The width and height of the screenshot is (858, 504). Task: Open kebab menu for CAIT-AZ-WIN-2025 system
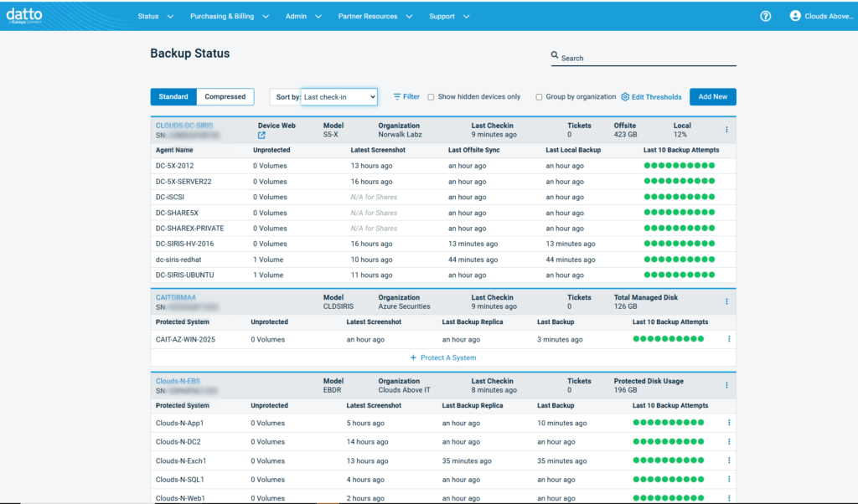coord(729,339)
